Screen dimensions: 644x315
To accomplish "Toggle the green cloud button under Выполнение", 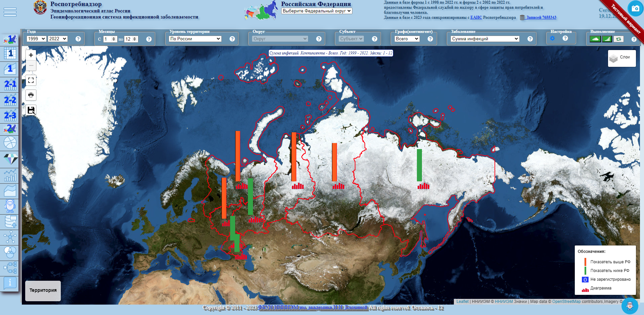I will click(595, 39).
